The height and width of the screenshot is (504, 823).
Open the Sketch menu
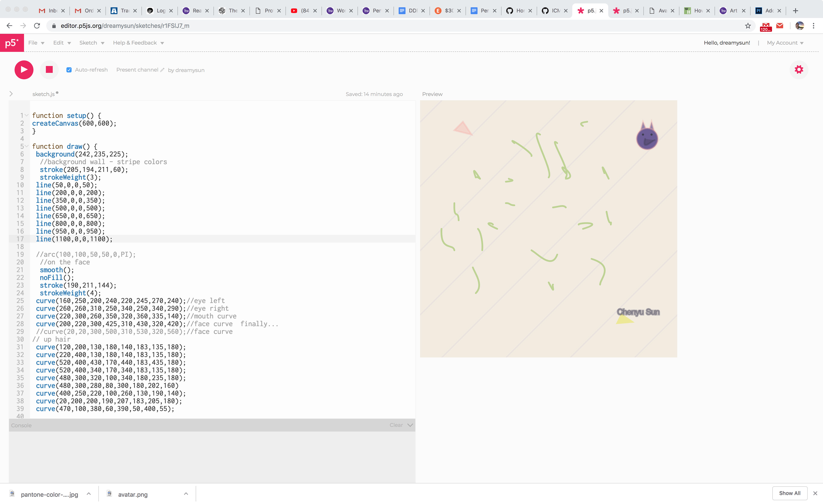pos(92,43)
